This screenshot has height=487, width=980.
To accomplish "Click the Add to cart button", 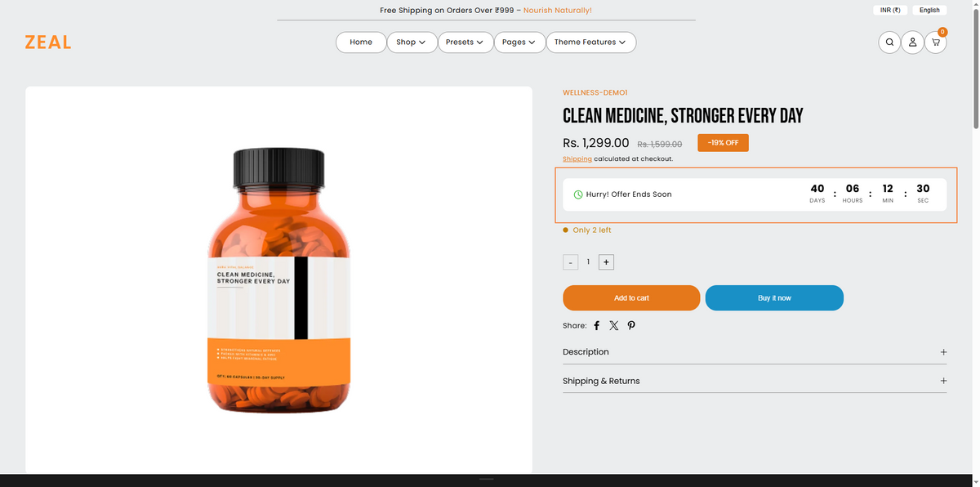I will (x=631, y=298).
